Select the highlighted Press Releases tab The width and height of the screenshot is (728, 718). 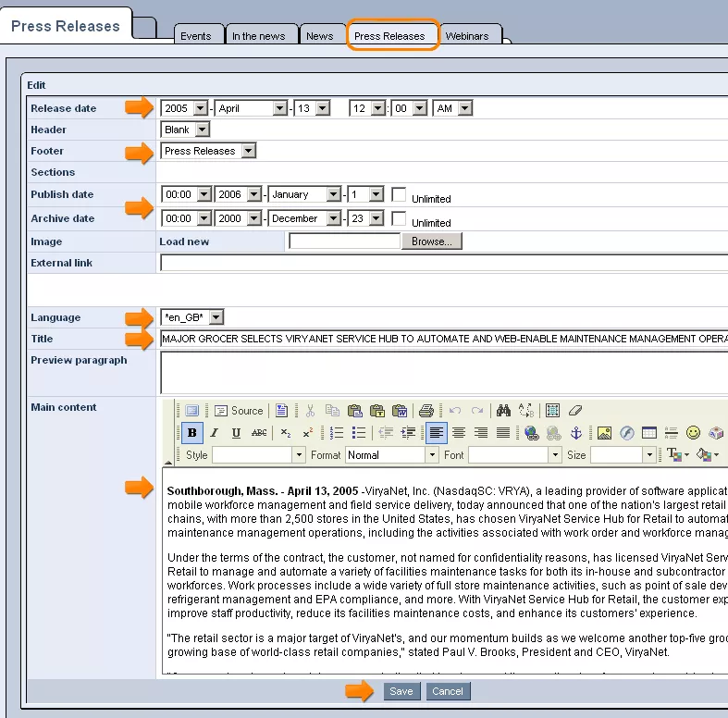pyautogui.click(x=392, y=35)
